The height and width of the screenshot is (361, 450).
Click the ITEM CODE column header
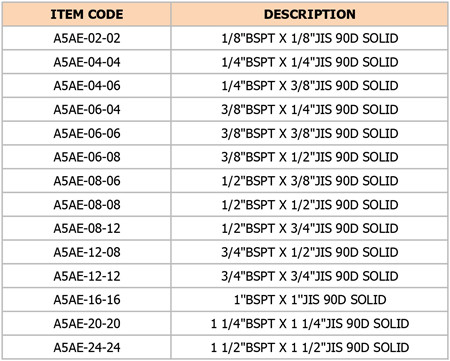click(87, 14)
